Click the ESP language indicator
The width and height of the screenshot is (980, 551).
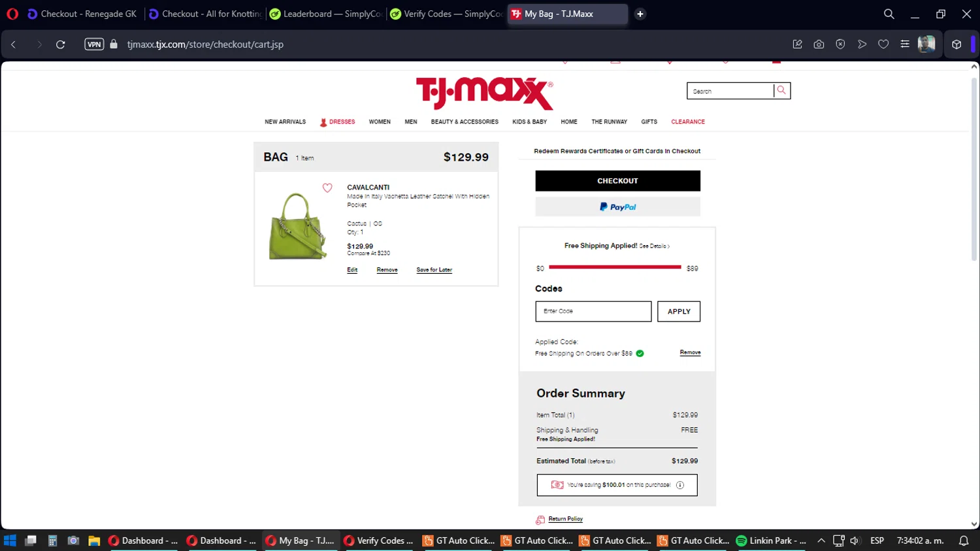pyautogui.click(x=877, y=541)
